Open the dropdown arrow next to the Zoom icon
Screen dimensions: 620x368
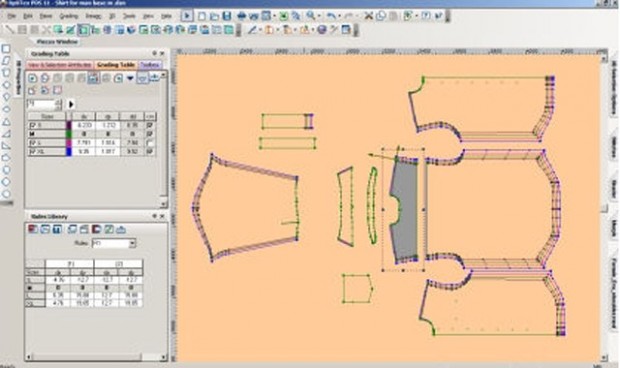pos(319,16)
